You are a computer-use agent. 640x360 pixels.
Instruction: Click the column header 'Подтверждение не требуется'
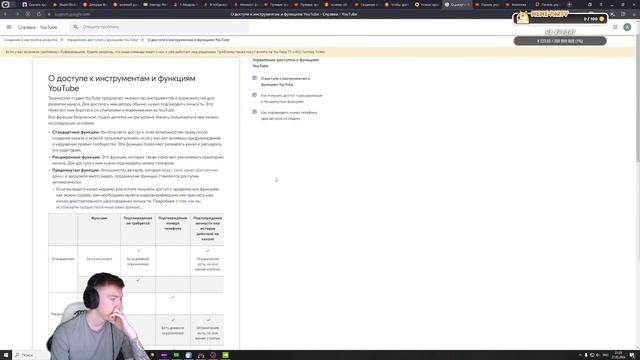tap(138, 221)
